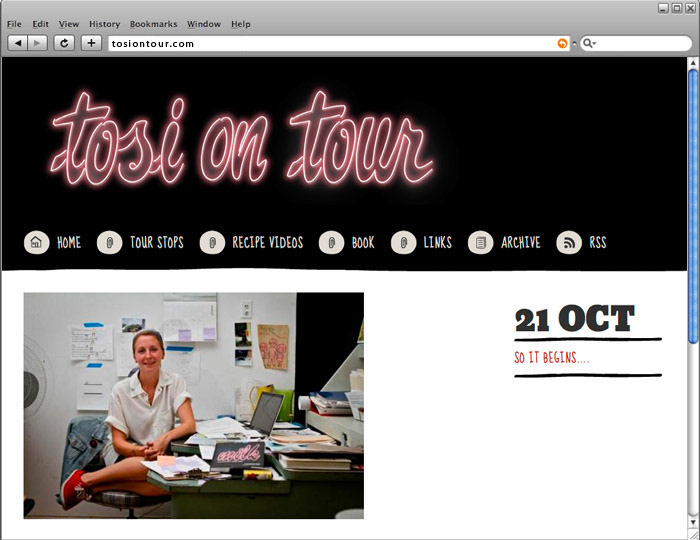Image resolution: width=700 pixels, height=540 pixels.
Task: Click the orange feed icon in address bar
Action: click(562, 43)
